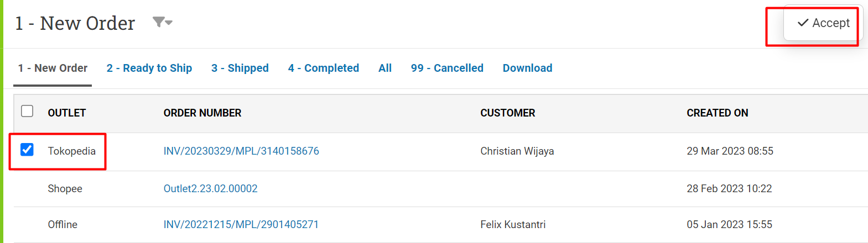Viewport: 868px width, 243px height.
Task: Click the Accept checkmark button
Action: [823, 23]
